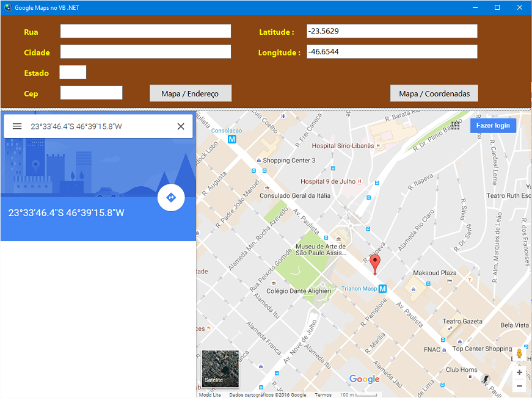Screen dimensions: 532x398
Task: Maximize the Google Maps no VB .NET window
Action: [497, 7]
